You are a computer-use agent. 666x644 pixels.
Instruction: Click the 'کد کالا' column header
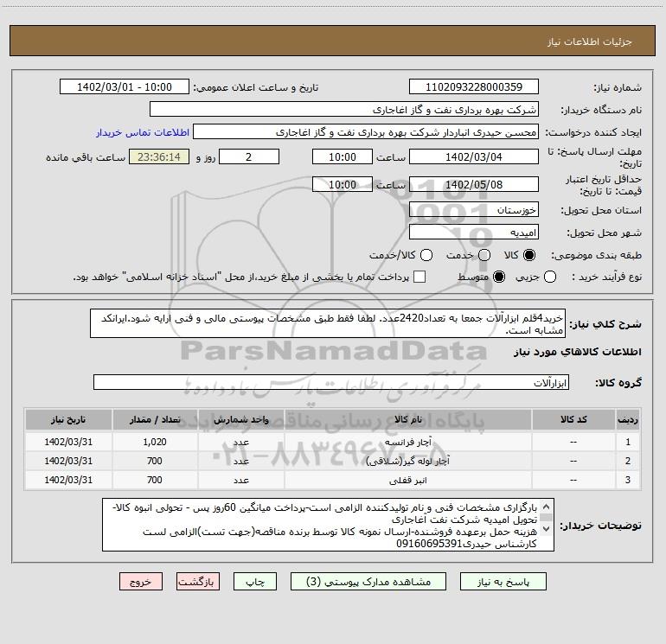click(573, 419)
